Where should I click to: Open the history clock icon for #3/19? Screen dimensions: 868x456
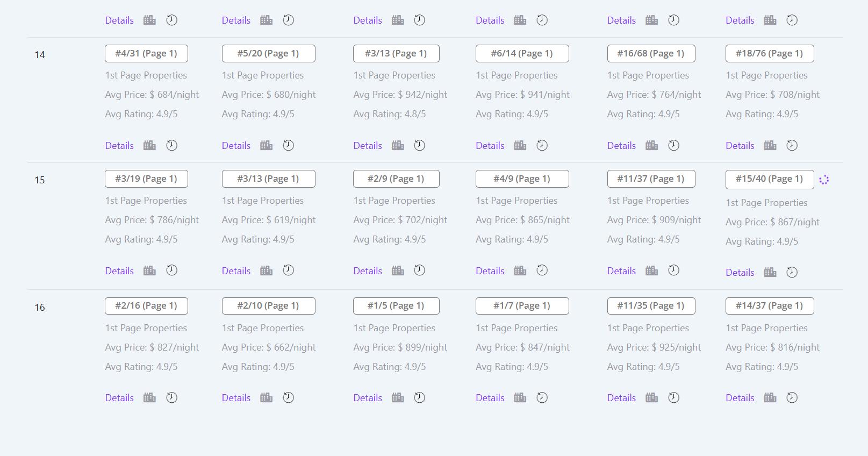click(171, 270)
